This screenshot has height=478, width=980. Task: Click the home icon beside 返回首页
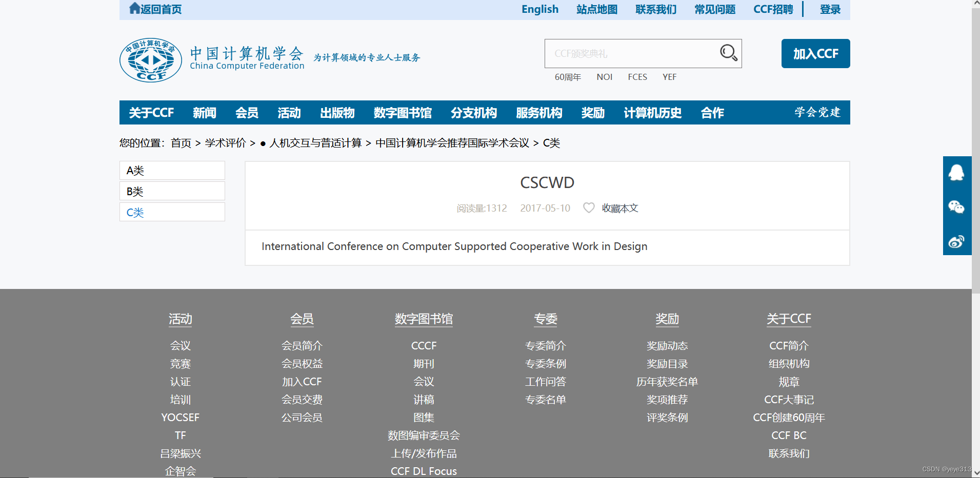pos(134,8)
